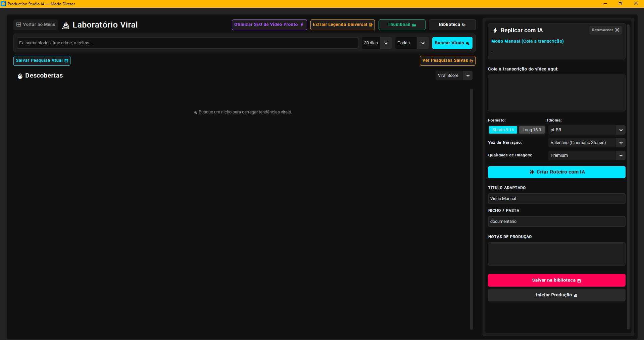644x340 pixels.
Task: Expand the Qualidade de Imagem Premium dropdown
Action: click(x=587, y=155)
